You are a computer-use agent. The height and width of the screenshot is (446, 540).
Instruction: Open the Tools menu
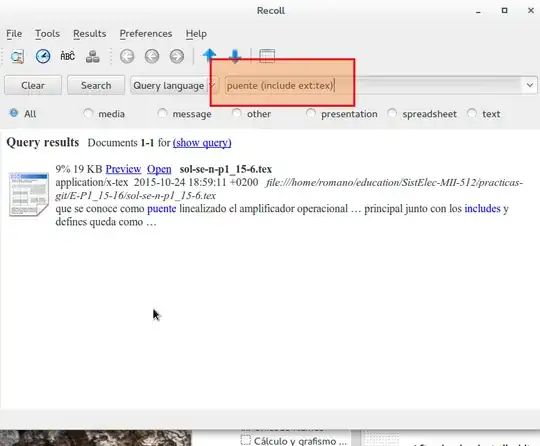pos(48,34)
